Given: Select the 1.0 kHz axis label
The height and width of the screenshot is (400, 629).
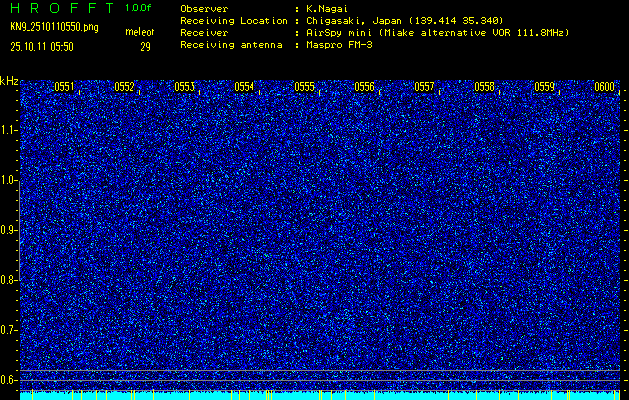Looking at the screenshot, I should [10, 180].
